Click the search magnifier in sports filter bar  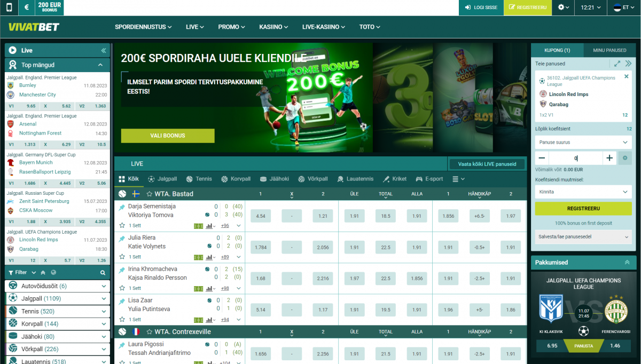(x=103, y=273)
